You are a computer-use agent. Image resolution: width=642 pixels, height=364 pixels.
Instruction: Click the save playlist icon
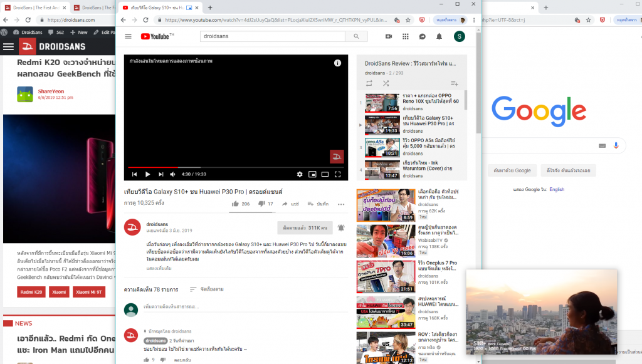point(455,83)
